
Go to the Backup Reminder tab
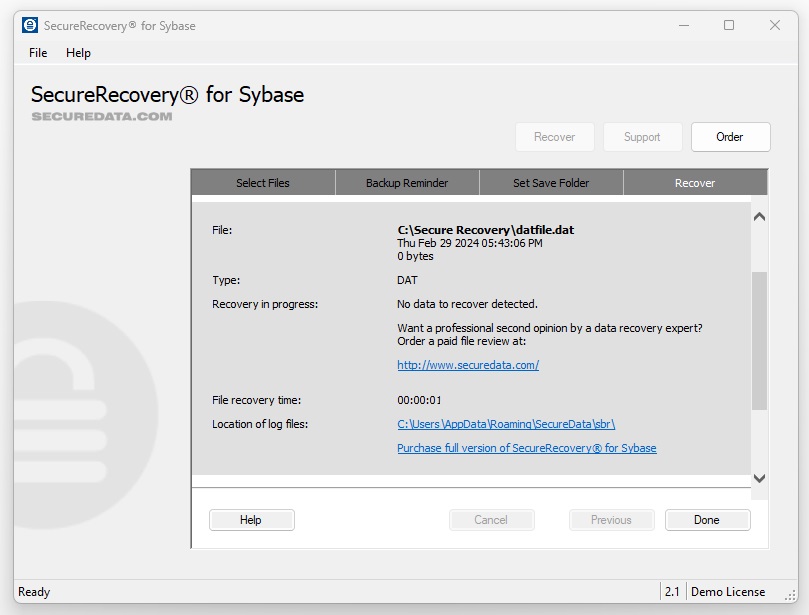[x=407, y=183]
